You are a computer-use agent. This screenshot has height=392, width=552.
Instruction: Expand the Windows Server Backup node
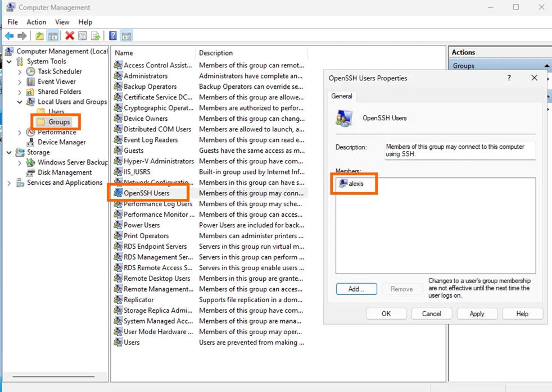pyautogui.click(x=20, y=163)
